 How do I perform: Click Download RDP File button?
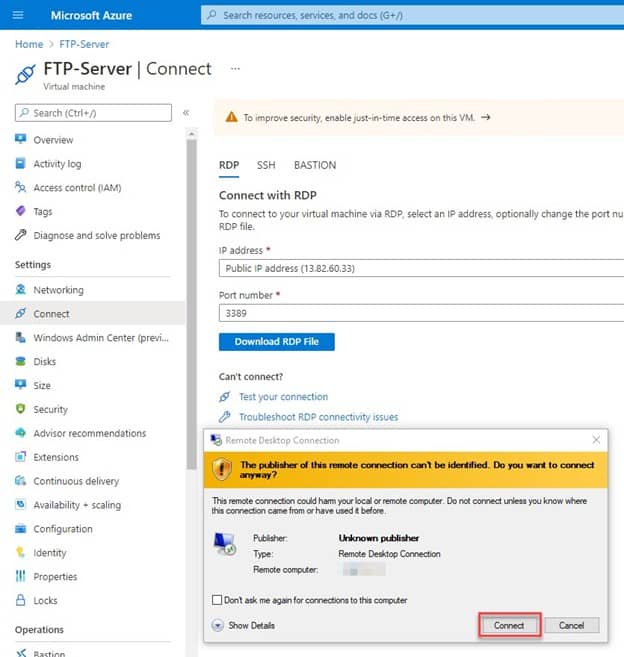(276, 341)
